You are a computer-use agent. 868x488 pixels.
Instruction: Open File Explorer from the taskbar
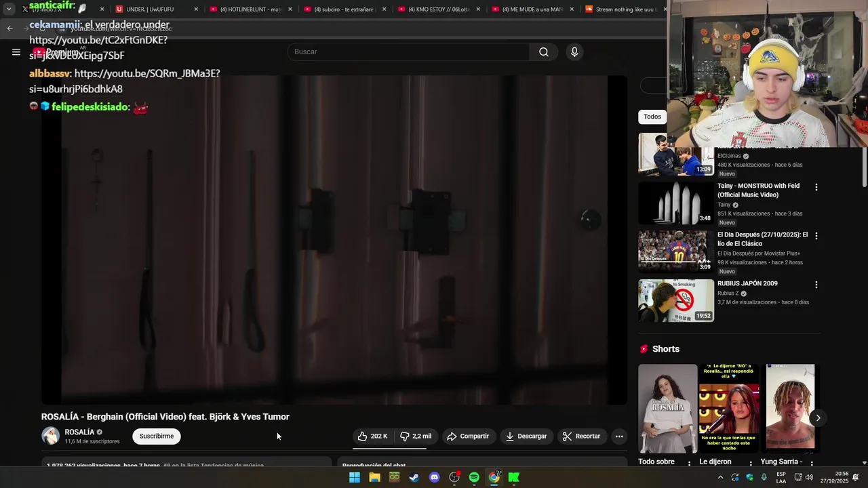(x=374, y=477)
